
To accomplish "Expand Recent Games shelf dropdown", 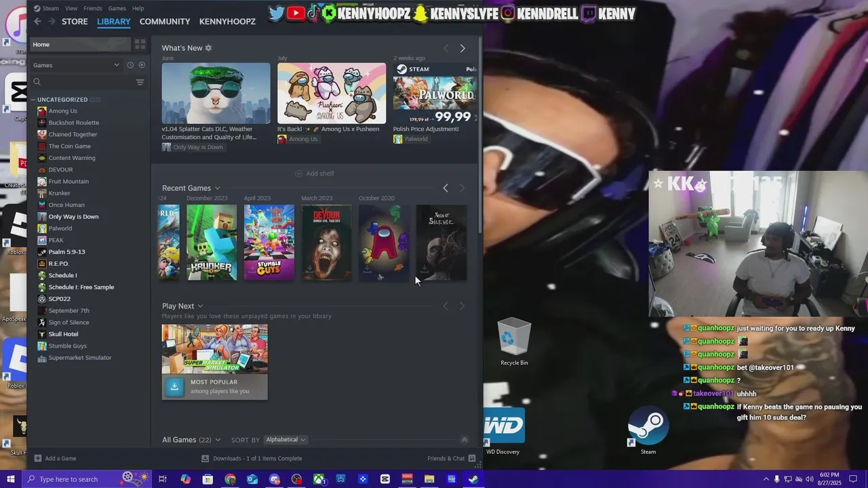I will 217,188.
